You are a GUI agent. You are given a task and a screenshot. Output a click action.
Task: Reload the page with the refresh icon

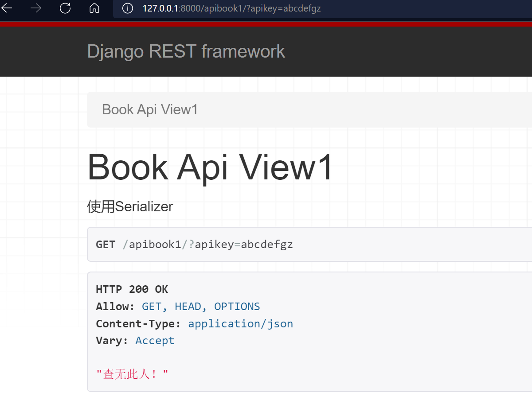tap(65, 8)
